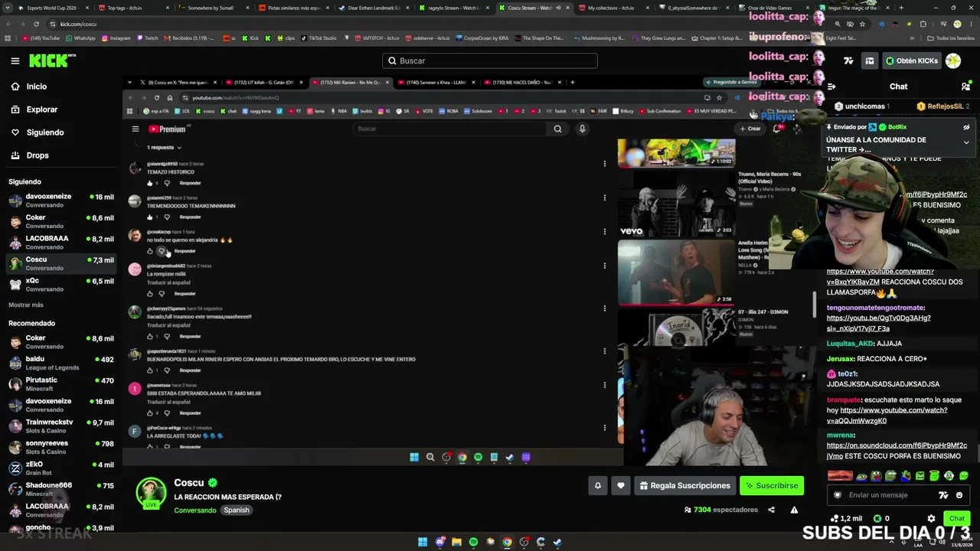Expand the 1 respuesta replies dropdown
The width and height of the screenshot is (980, 551).
click(x=164, y=147)
